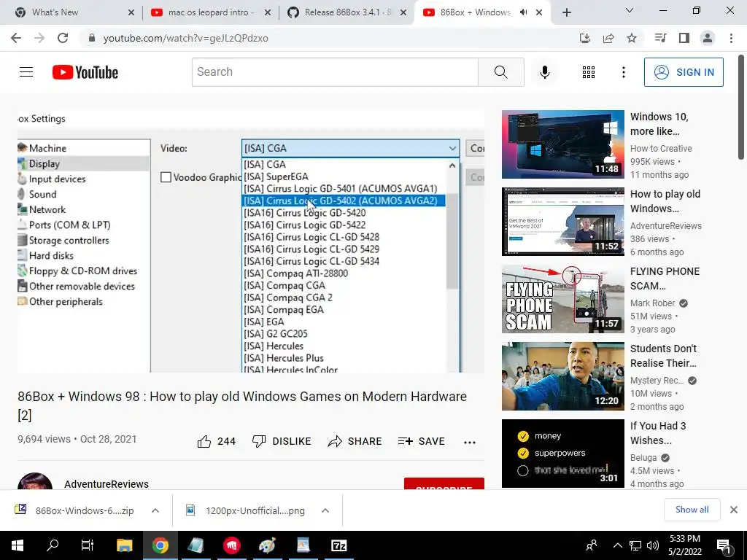The image size is (747, 560).
Task: Open Windows Start menu
Action: pos(18,545)
